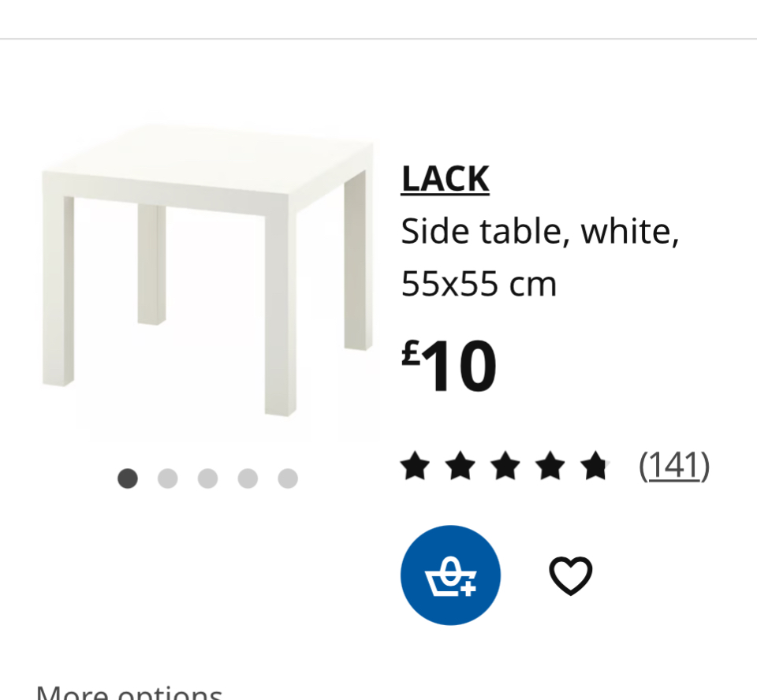The width and height of the screenshot is (757, 700).
Task: Show the third carousel image dot
Action: pos(207,478)
